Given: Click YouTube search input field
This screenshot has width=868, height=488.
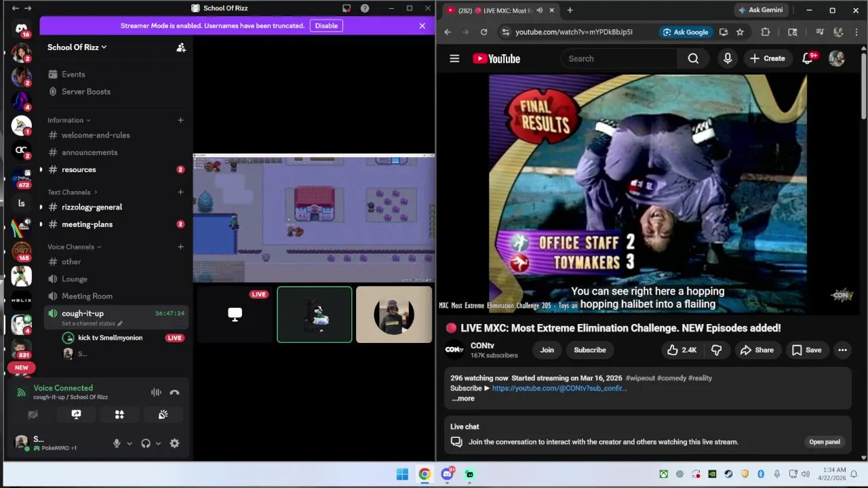Looking at the screenshot, I should (618, 58).
